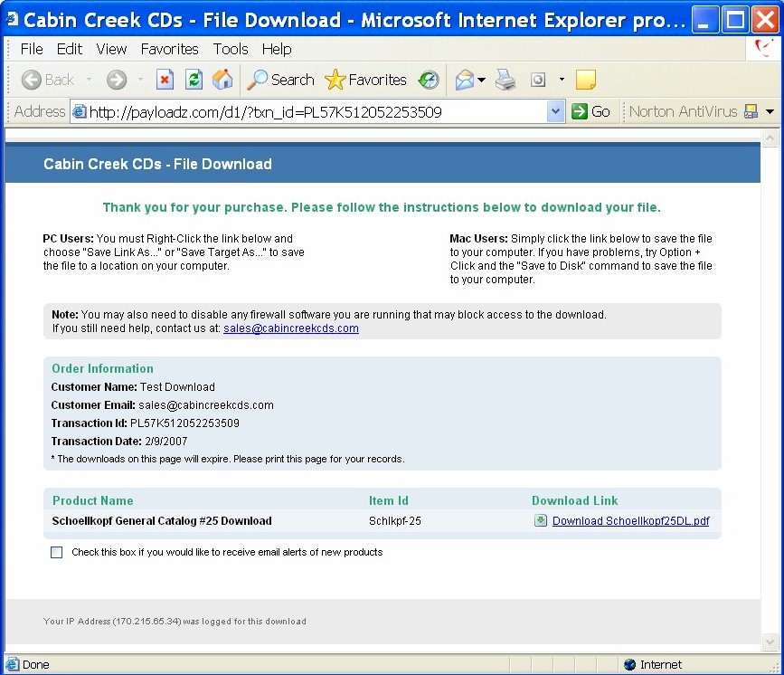The height and width of the screenshot is (675, 784).
Task: Click the Forward arrow button
Action: [x=117, y=80]
